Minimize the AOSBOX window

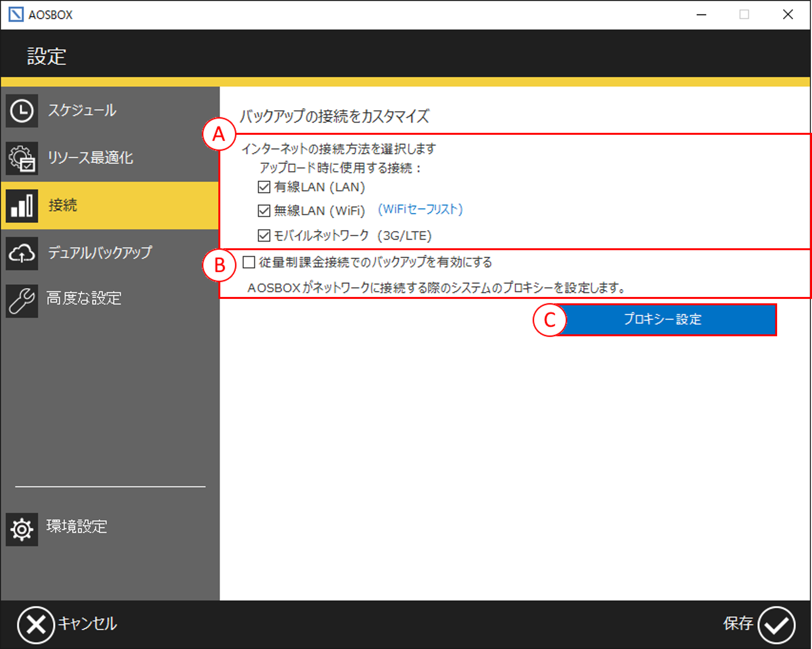701,15
